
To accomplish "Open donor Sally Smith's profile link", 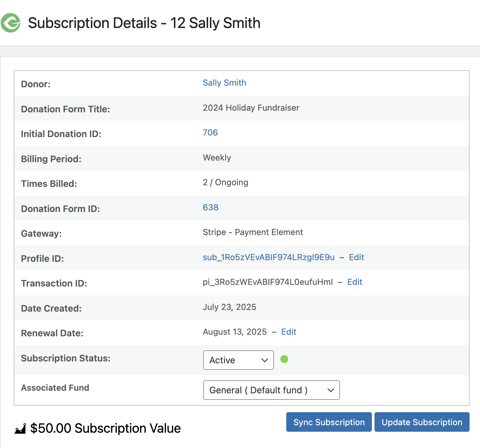I will click(x=224, y=83).
